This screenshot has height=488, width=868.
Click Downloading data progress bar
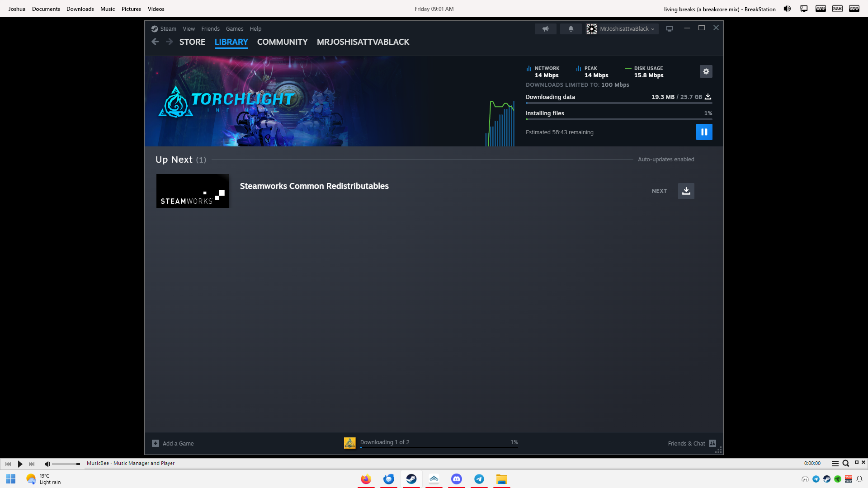[x=619, y=103]
